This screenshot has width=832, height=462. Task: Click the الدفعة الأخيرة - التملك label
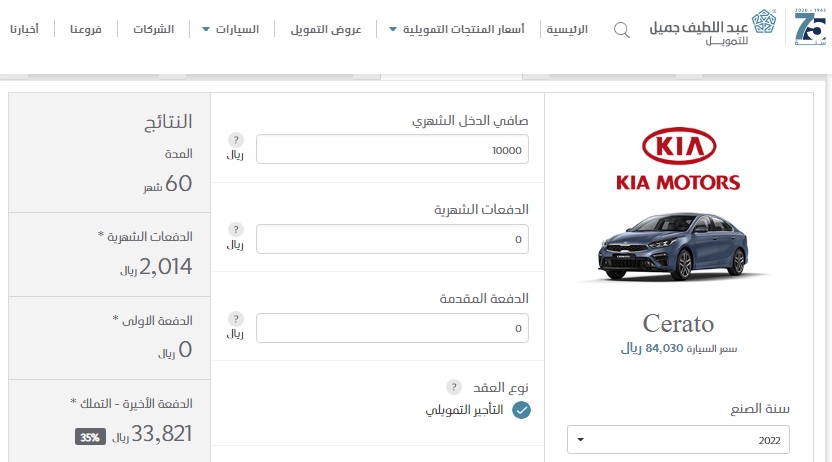pos(131,404)
